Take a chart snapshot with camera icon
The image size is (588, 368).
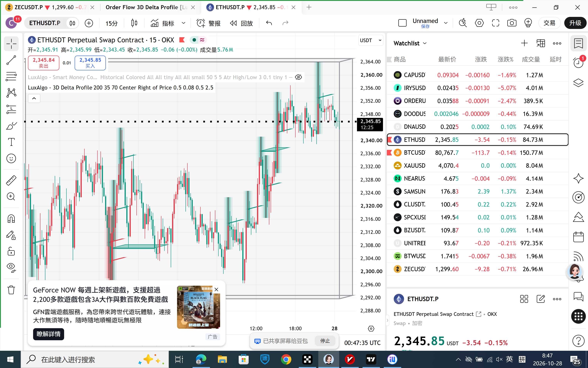[512, 23]
